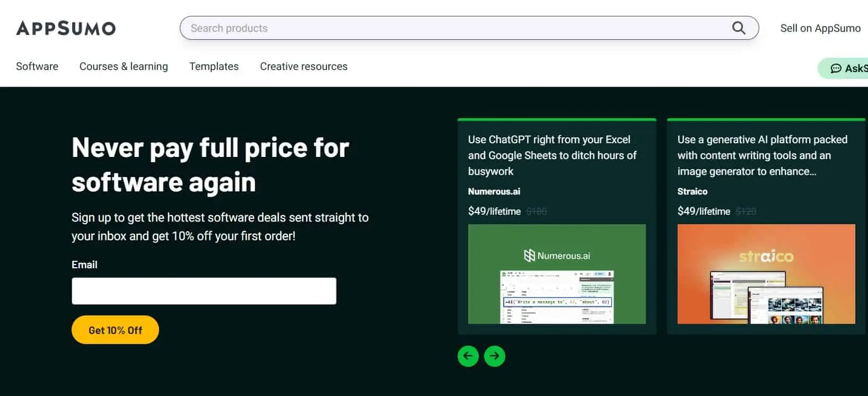Viewport: 868px width, 396px height.
Task: Click the Get 10% Off button
Action: [115, 330]
